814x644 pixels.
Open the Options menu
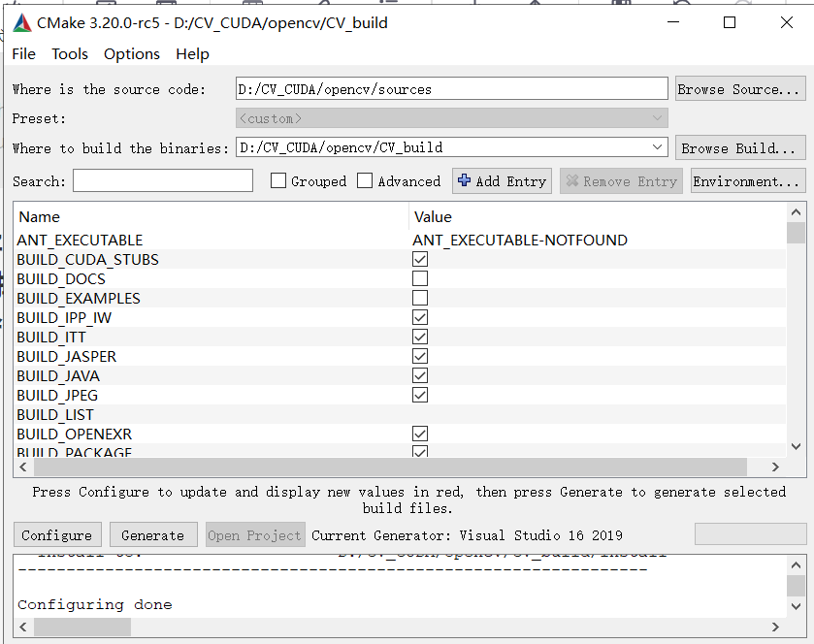132,54
